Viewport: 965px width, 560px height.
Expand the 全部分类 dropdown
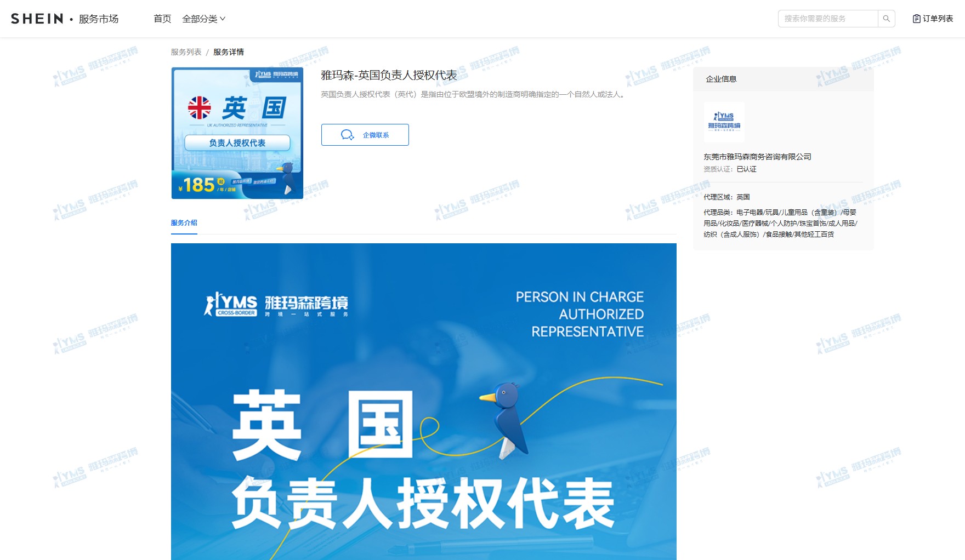click(200, 19)
